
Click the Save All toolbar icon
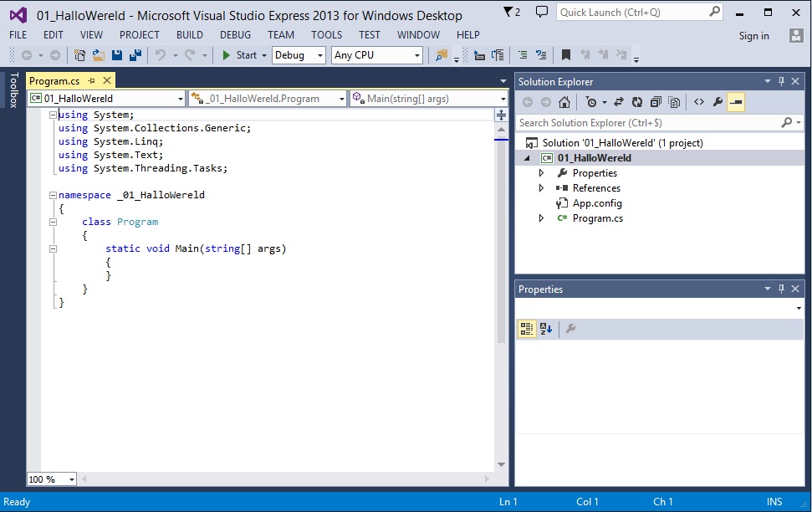(135, 55)
